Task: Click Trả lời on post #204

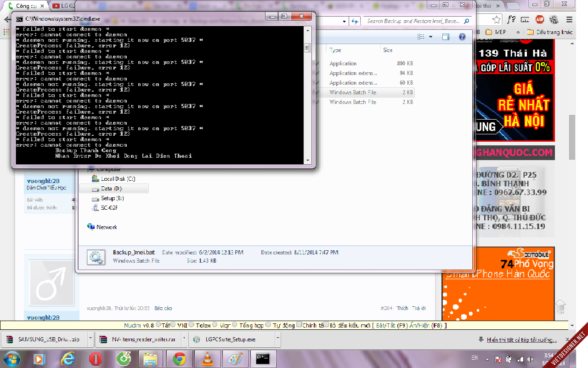Action: 418,308
